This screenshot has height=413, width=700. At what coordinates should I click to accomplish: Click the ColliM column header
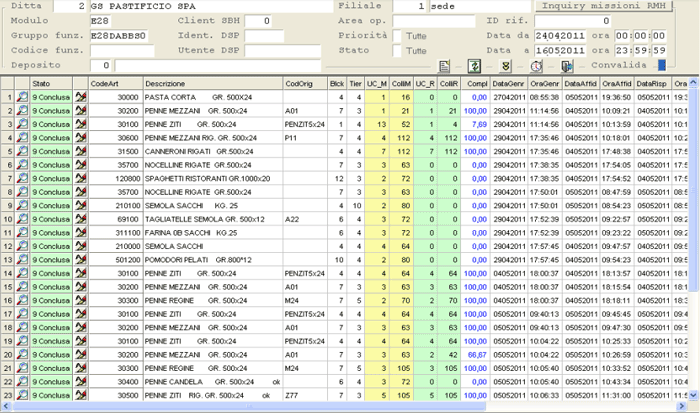[401, 83]
